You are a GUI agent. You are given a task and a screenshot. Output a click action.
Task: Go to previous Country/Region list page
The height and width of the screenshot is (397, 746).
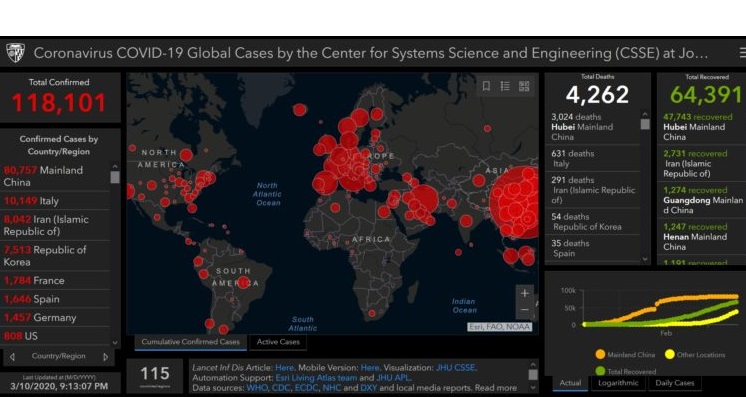tap(12, 357)
